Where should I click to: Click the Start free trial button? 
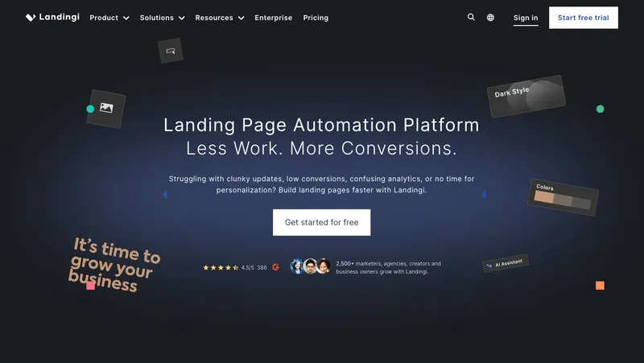pyautogui.click(x=583, y=18)
